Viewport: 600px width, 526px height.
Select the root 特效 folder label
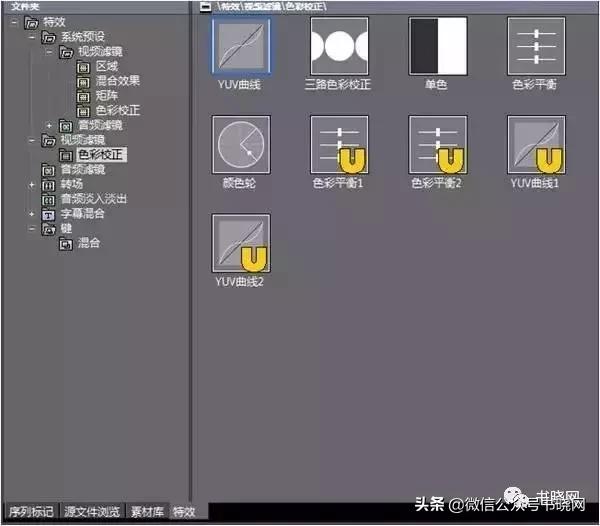click(x=54, y=22)
